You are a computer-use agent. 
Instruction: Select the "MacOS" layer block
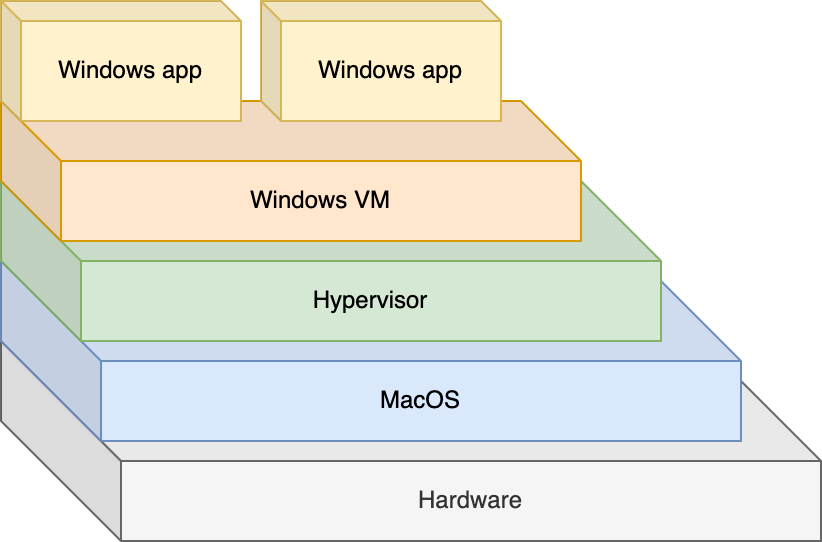pos(420,400)
